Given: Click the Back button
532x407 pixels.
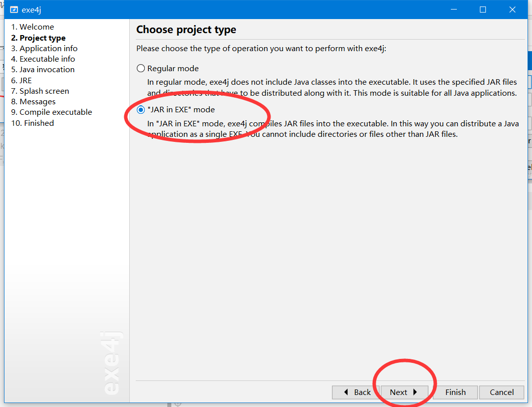Looking at the screenshot, I should (356, 392).
